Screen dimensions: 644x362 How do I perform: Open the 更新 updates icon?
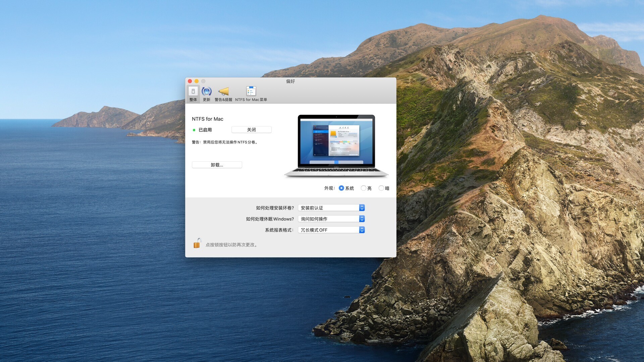[x=207, y=94]
